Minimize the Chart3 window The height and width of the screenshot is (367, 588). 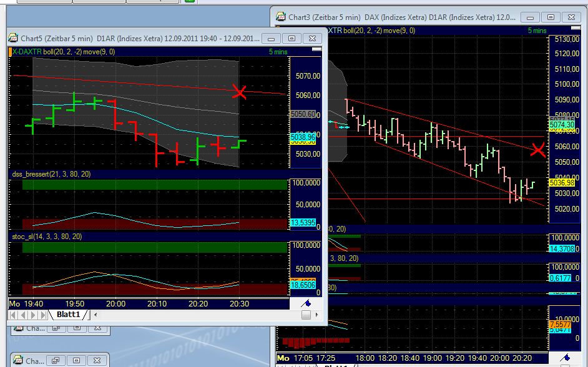(530, 17)
